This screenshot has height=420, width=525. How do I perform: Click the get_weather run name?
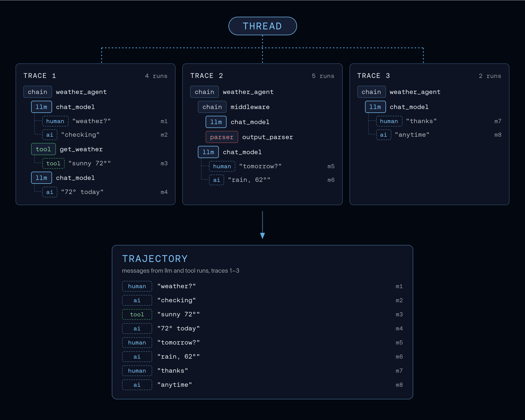click(81, 149)
